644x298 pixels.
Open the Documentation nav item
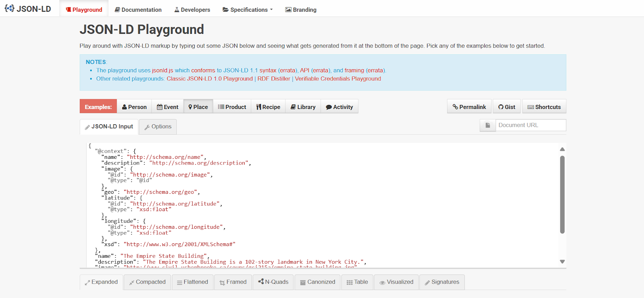[138, 10]
